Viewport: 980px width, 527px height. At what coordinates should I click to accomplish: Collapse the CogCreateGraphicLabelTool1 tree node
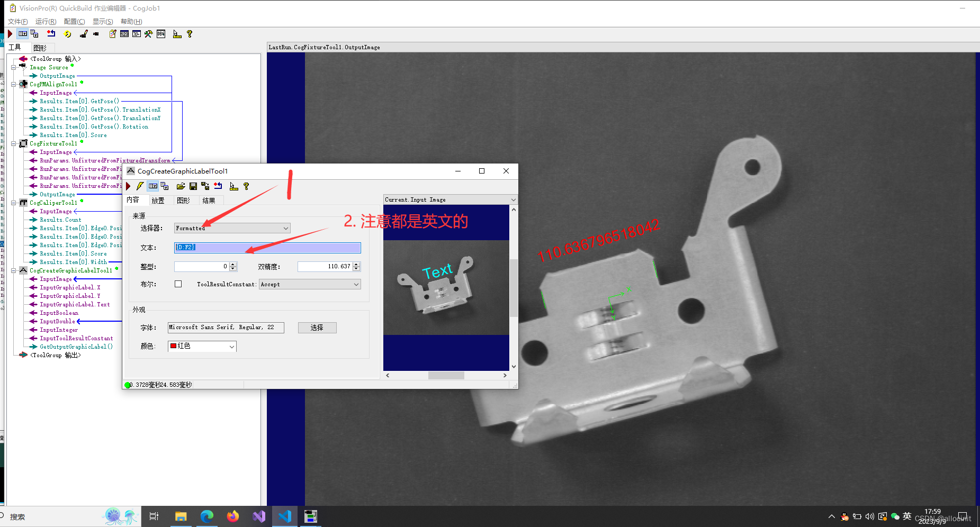(x=14, y=270)
